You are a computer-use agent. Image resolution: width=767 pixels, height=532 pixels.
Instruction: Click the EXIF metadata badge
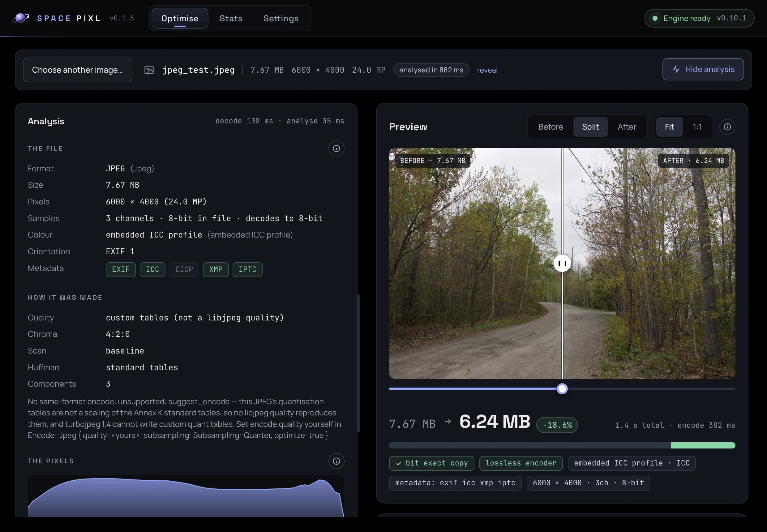coord(121,269)
